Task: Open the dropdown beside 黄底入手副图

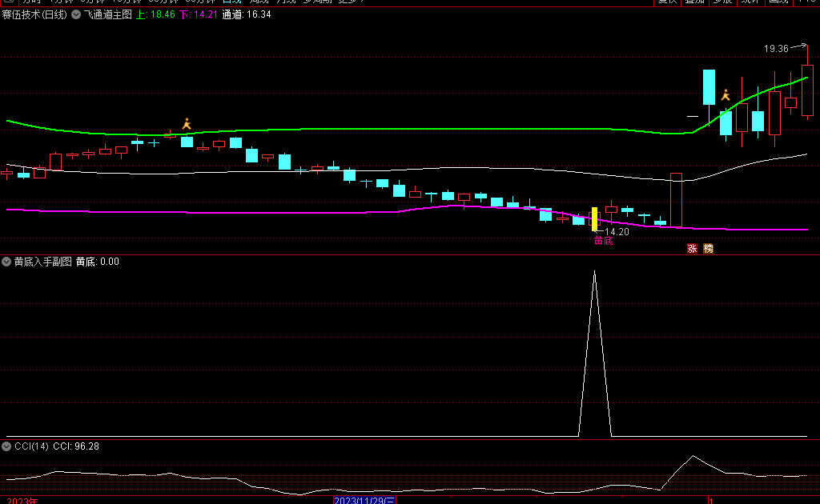Action: tap(6, 262)
